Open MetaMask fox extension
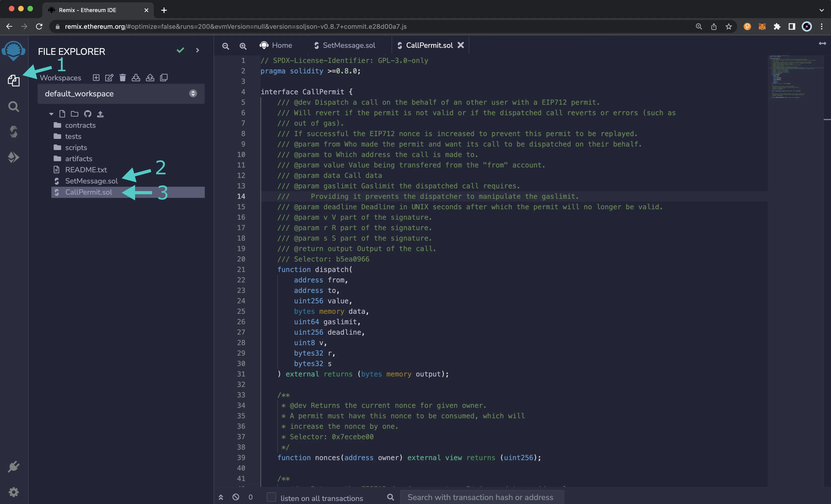The width and height of the screenshot is (831, 504). click(x=762, y=27)
